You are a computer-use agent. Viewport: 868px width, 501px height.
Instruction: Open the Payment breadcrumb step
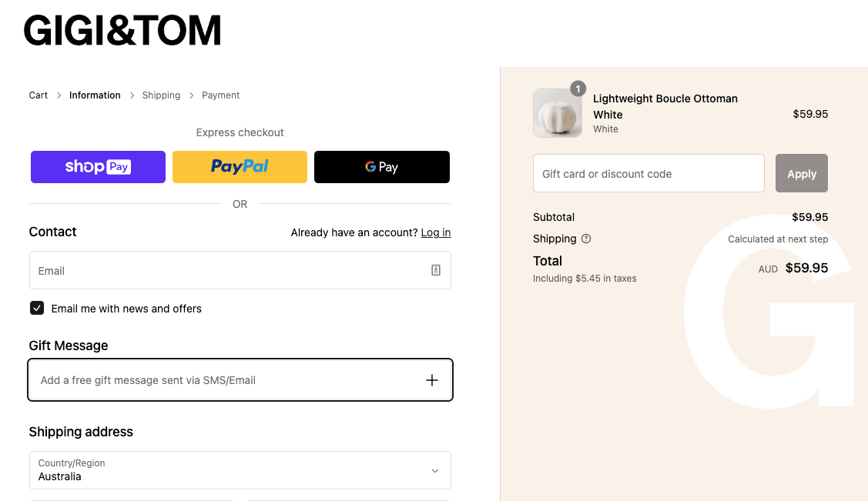click(220, 95)
